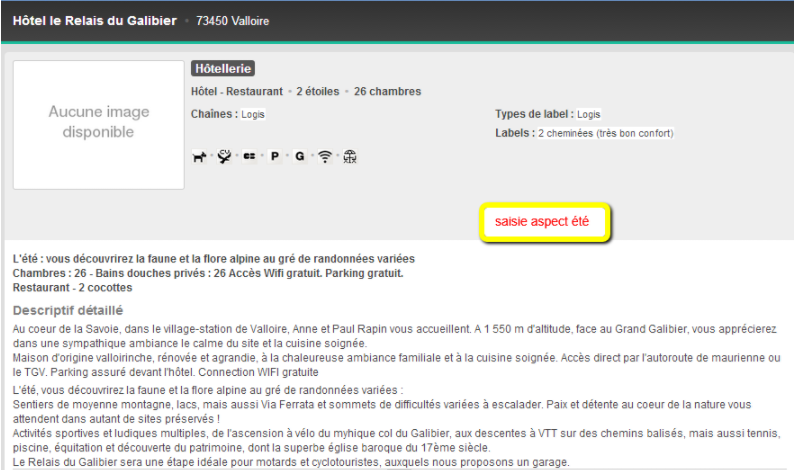
Task: Click the pets allowed dog icon
Action: (x=199, y=156)
